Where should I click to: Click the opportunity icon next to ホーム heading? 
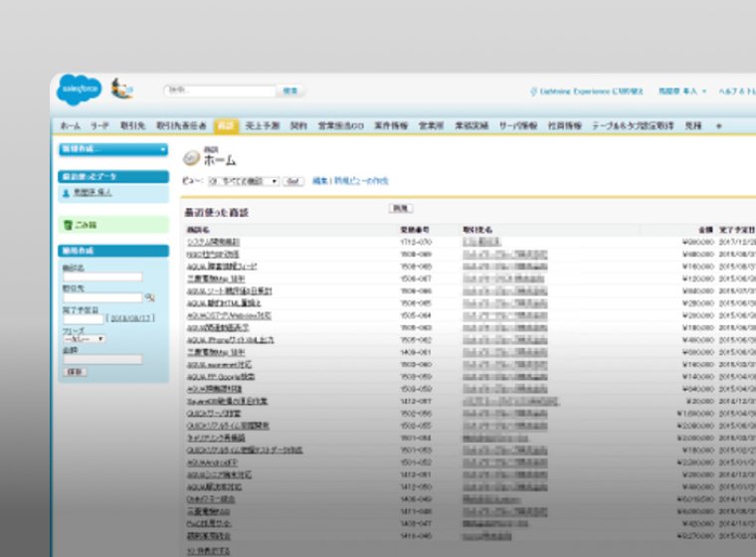[191, 158]
